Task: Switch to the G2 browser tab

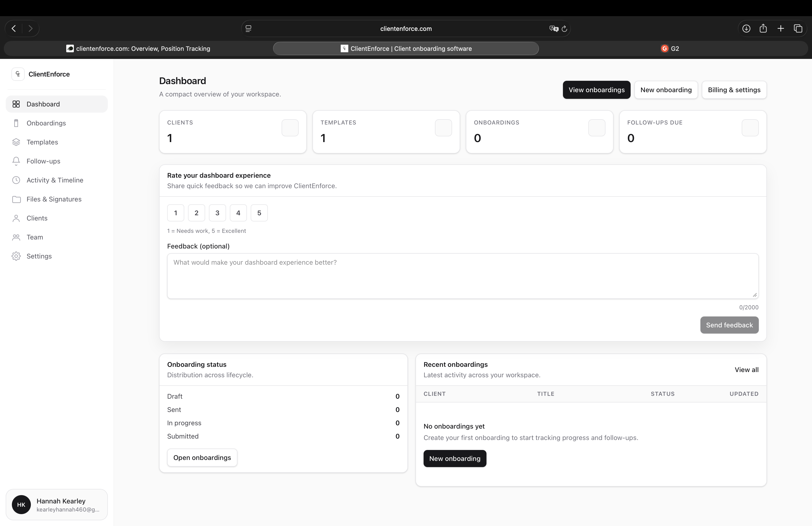Action: click(x=670, y=48)
